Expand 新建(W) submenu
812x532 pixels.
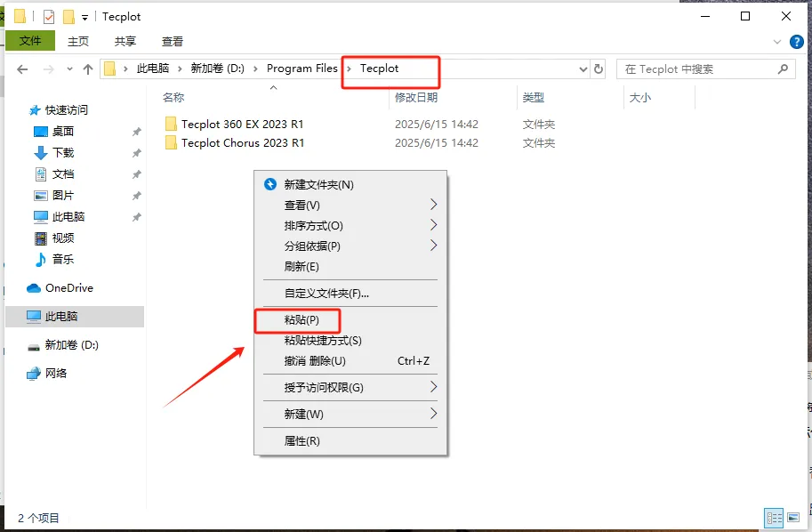(350, 414)
